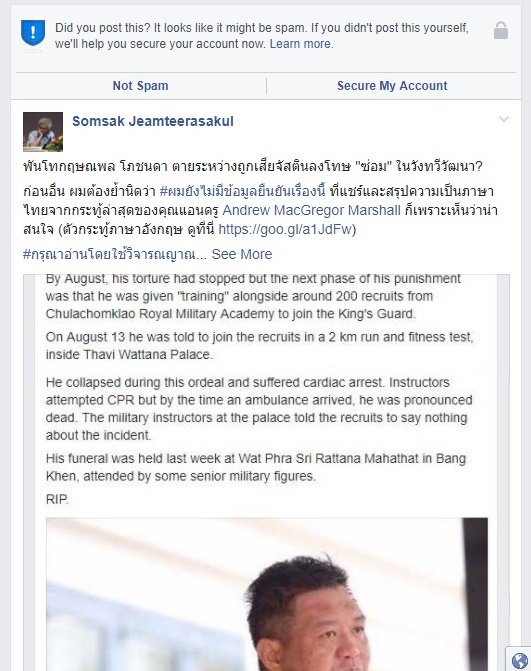Expand the post with See More

242,254
